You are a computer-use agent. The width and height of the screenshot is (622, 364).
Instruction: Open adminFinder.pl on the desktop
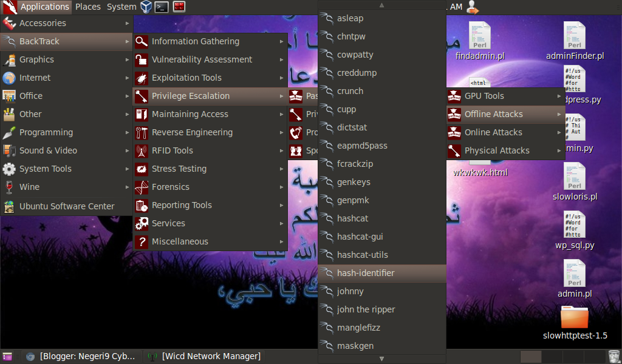pos(573,36)
